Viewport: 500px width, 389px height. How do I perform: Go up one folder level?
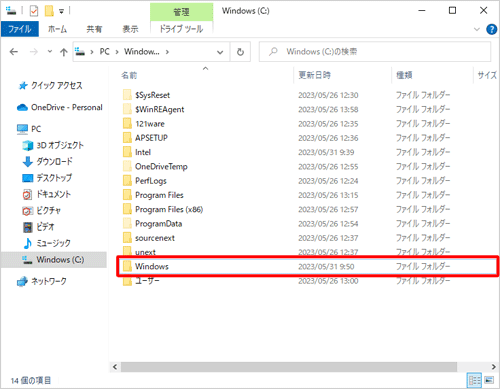64,52
